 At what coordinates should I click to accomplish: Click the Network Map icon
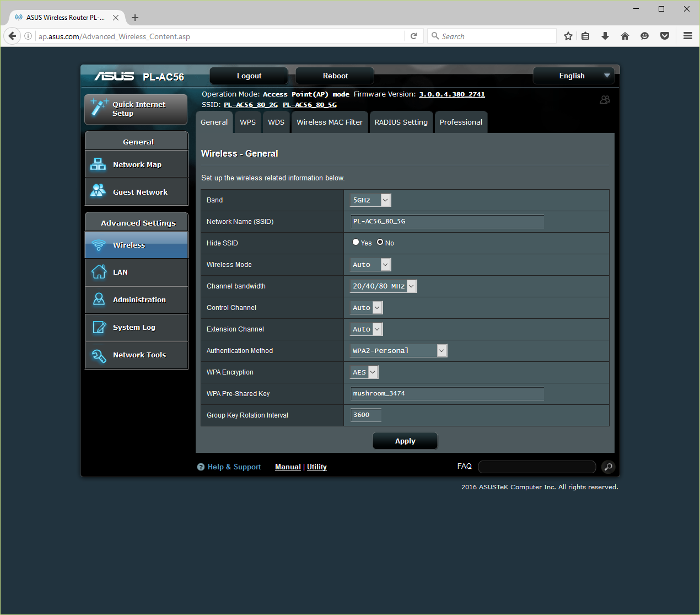[98, 164]
